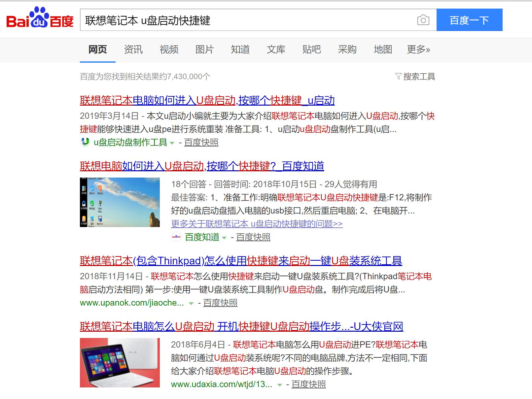Open the 贴吧 search category

[x=311, y=50]
